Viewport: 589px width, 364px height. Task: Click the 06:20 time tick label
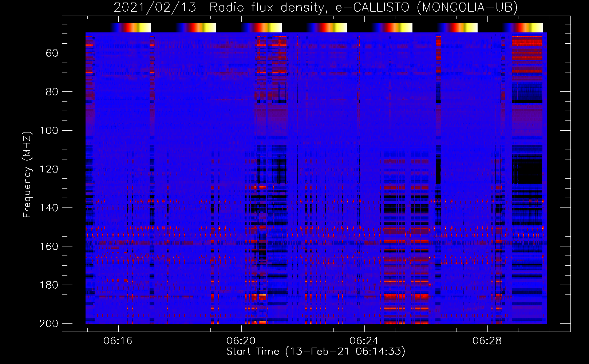(241, 341)
